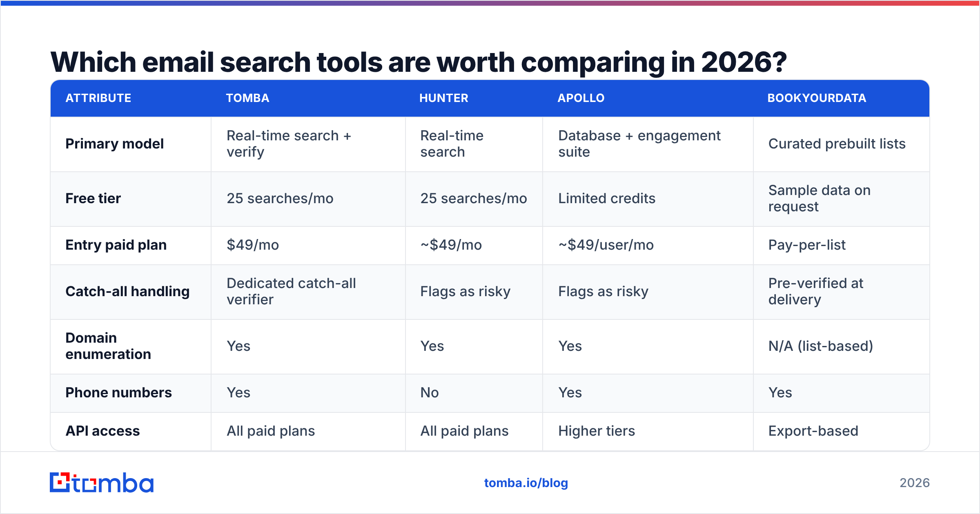This screenshot has width=980, height=514.
Task: Click the Tomba logo
Action: tap(102, 483)
